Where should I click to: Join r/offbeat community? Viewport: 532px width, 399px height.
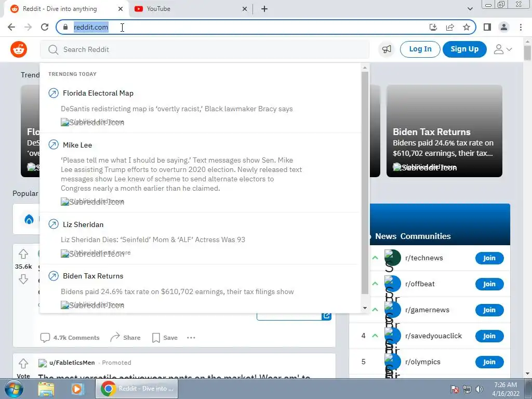point(489,284)
